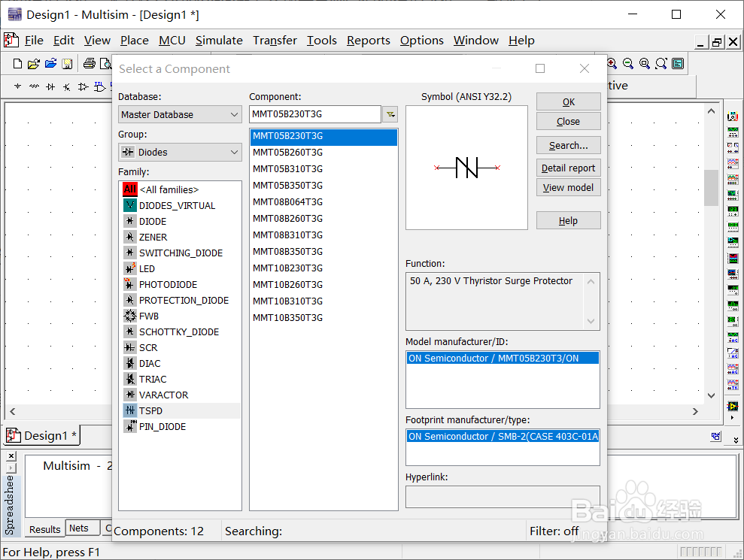Click the Detail report button
This screenshot has height=560, width=744.
click(x=569, y=168)
